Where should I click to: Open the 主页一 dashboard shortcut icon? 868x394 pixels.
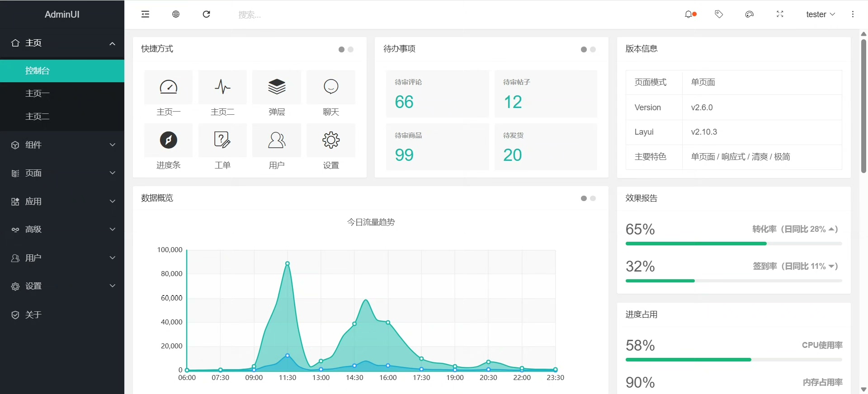[168, 87]
